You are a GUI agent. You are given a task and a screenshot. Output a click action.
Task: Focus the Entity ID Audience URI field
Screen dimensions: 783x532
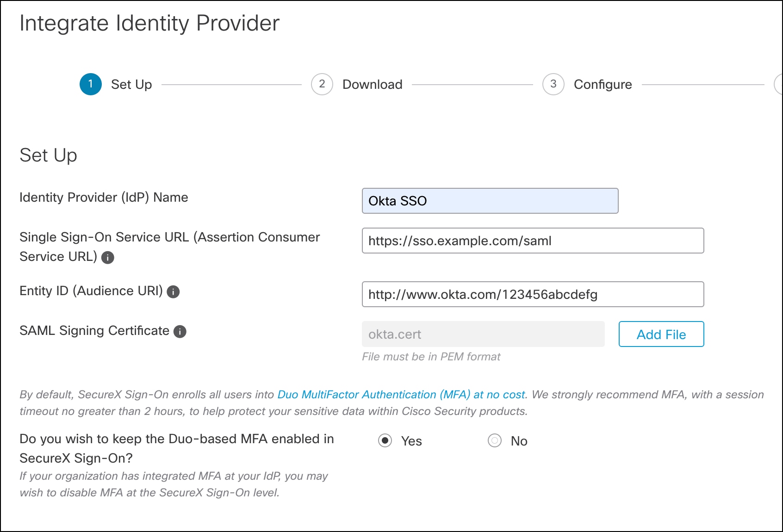tap(533, 294)
